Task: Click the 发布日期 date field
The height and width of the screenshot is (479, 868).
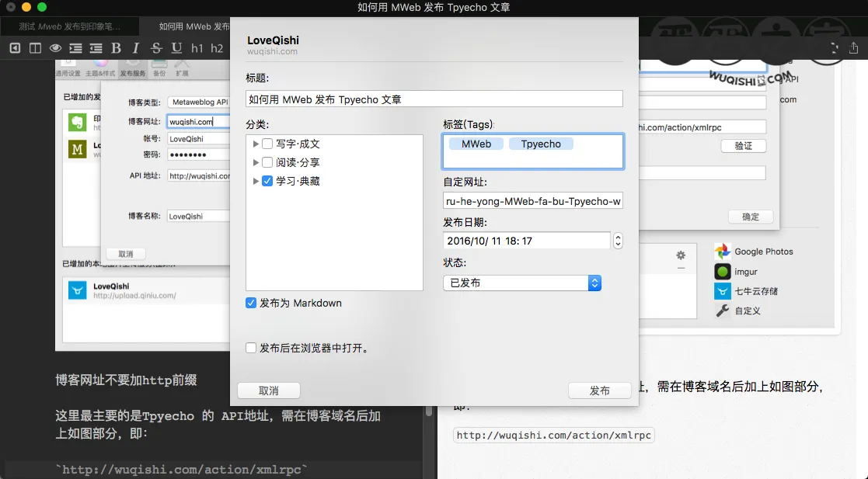Action: 527,241
